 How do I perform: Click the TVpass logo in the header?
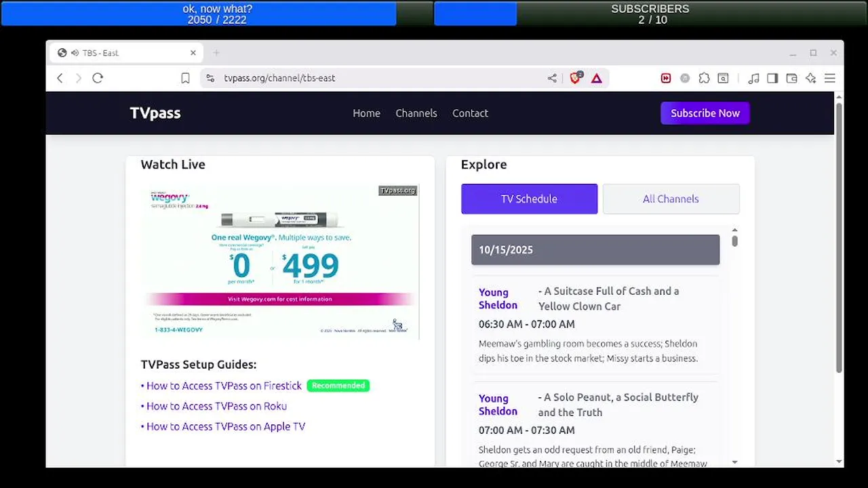click(155, 113)
